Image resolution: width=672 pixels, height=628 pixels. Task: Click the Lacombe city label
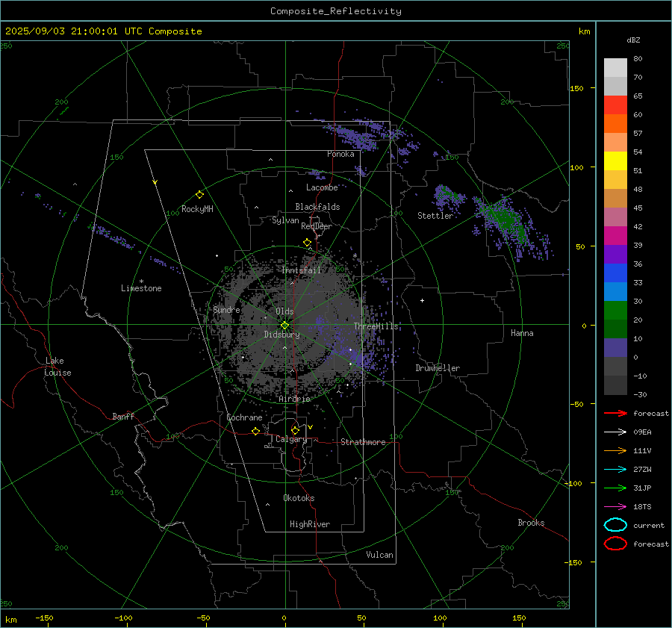click(322, 187)
